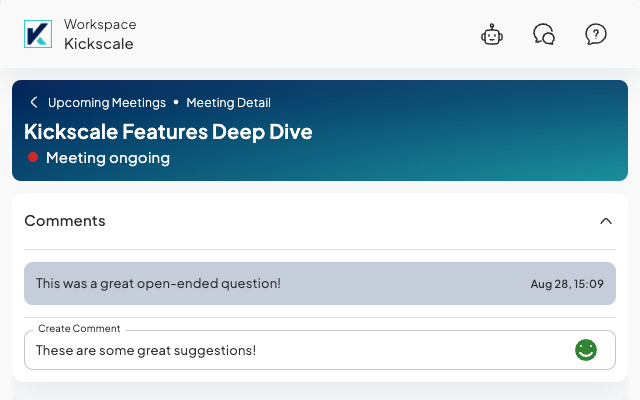Click the Aug 28, 15:09 timestamp
This screenshot has height=400, width=640.
pyautogui.click(x=567, y=284)
